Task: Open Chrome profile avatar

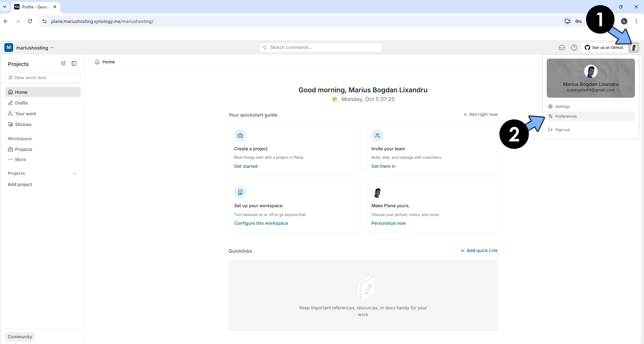Action: [624, 21]
